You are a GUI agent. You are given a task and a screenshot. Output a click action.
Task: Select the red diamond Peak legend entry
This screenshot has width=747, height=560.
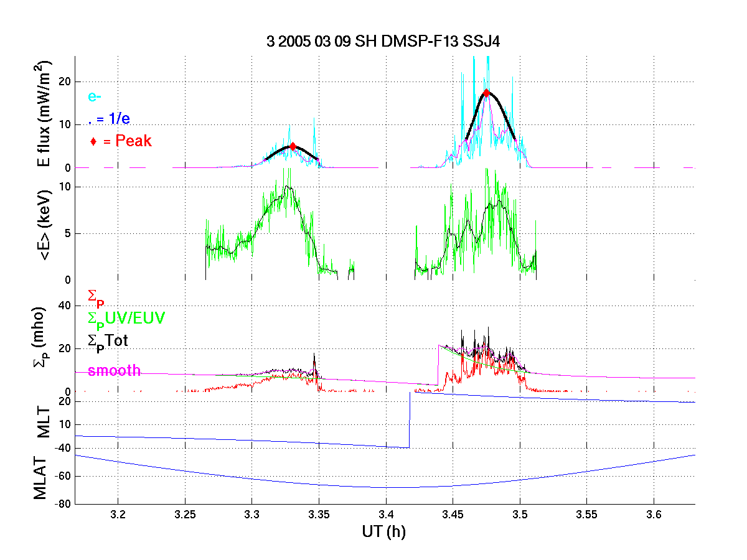pos(122,141)
